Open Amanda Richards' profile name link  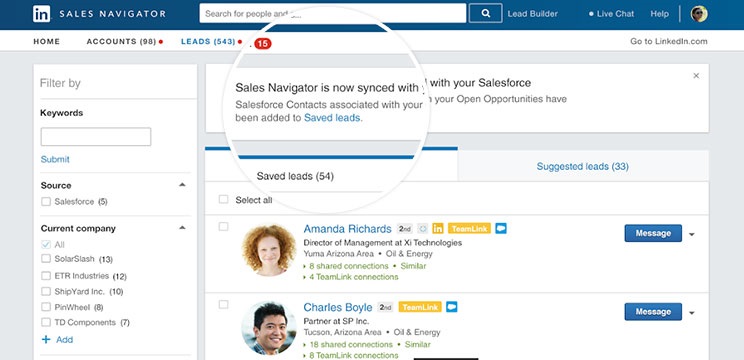[x=347, y=229]
